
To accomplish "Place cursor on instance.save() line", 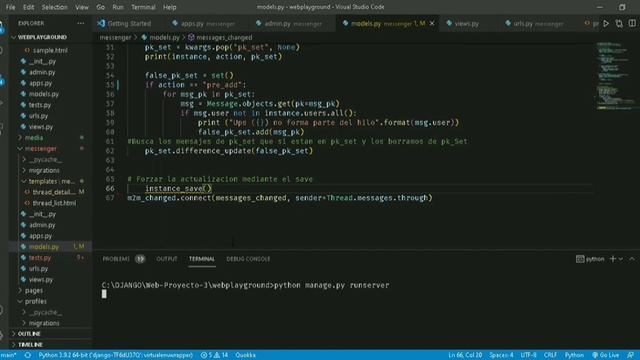I will [178, 188].
